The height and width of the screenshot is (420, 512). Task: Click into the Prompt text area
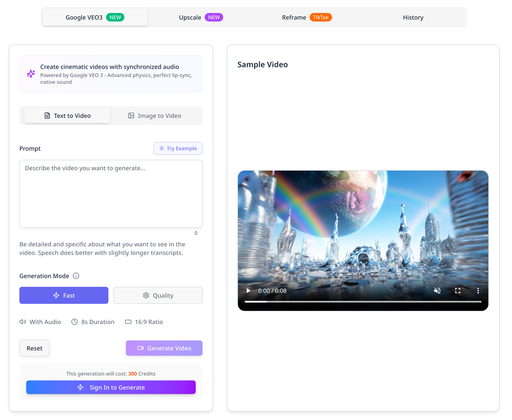(x=111, y=194)
